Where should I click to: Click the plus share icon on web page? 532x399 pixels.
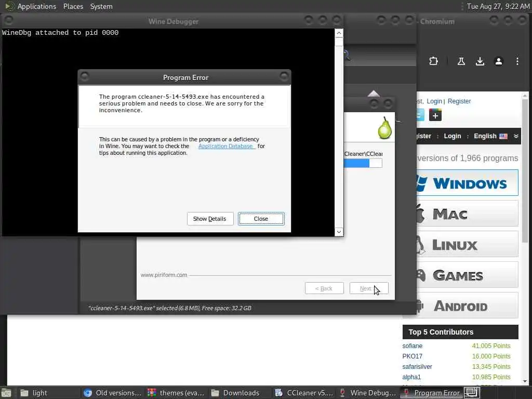tap(435, 115)
